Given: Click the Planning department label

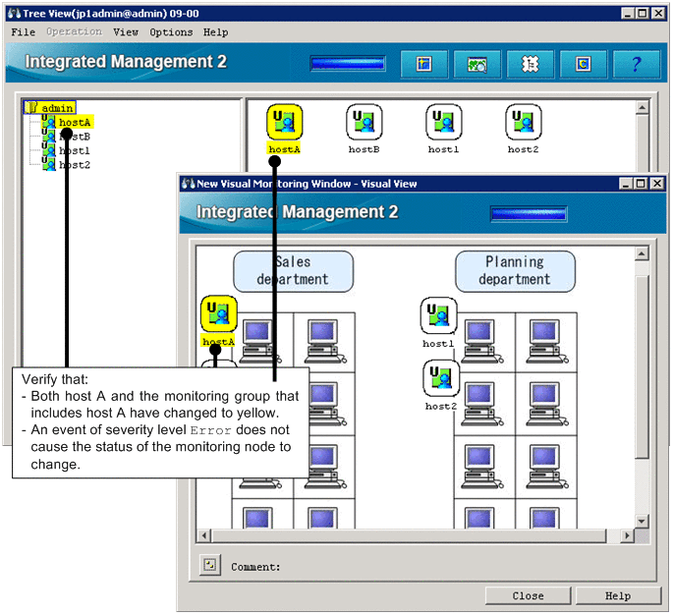Looking at the screenshot, I should (x=515, y=271).
